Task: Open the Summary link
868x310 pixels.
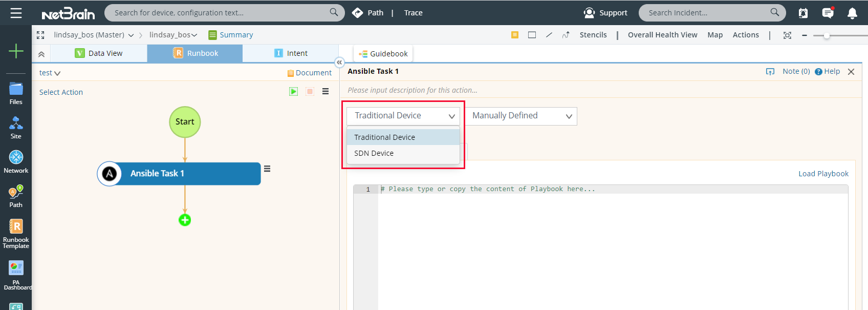Action: [231, 35]
